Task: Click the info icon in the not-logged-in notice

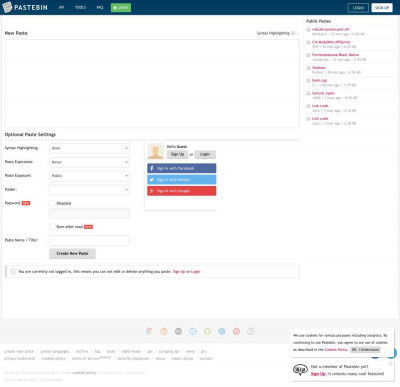Action: point(13,272)
